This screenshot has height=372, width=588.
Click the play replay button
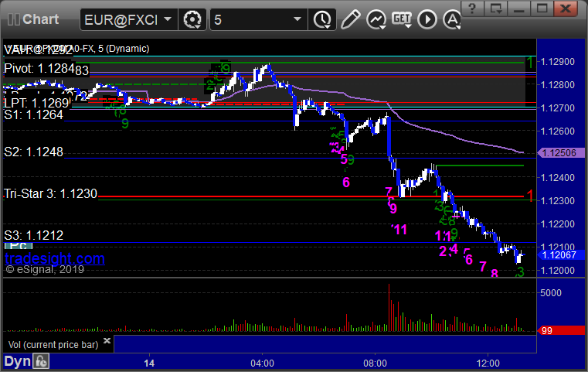427,19
